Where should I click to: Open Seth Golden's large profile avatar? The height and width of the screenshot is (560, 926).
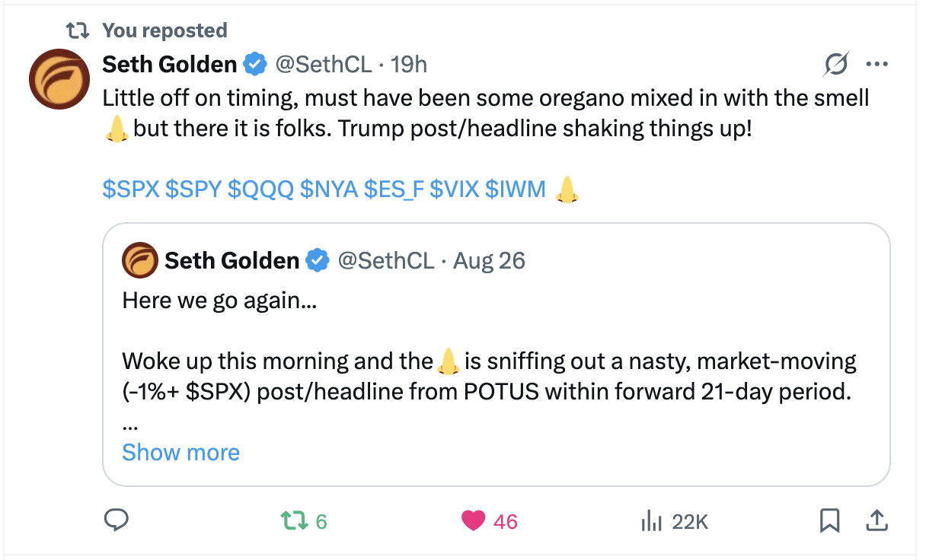tap(59, 79)
